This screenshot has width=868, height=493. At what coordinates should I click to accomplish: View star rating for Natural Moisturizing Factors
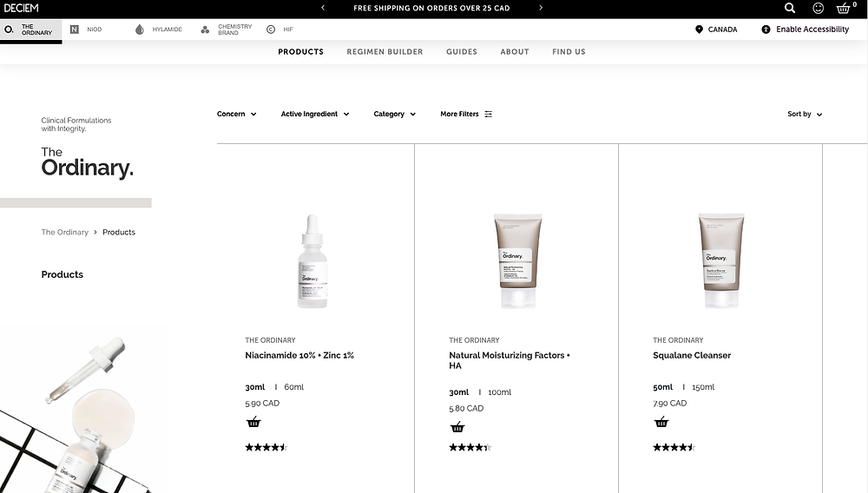[470, 447]
